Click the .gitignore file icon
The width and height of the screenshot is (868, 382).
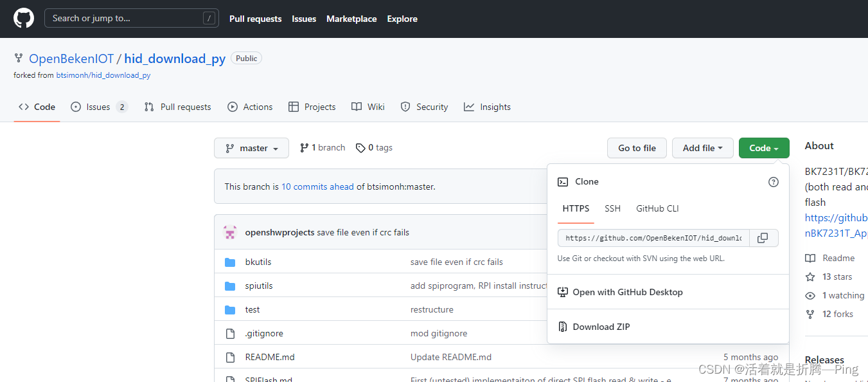(x=230, y=333)
